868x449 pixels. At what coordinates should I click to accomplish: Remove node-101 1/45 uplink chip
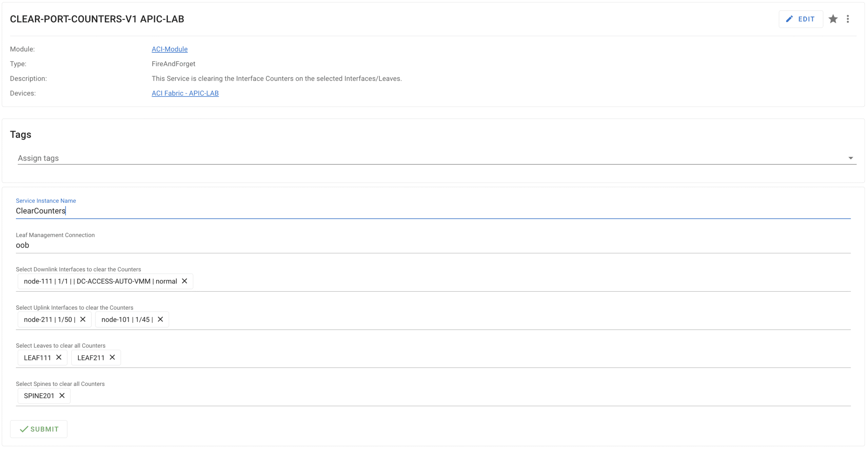coord(160,319)
